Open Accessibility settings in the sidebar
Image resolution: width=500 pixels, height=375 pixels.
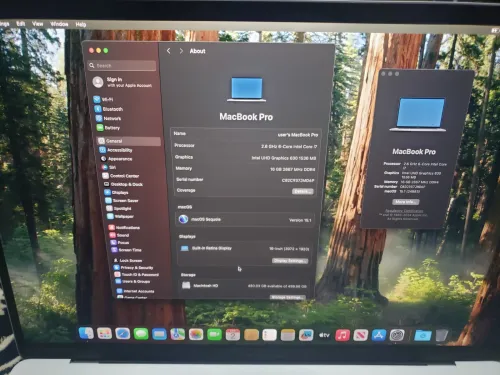(x=116, y=150)
